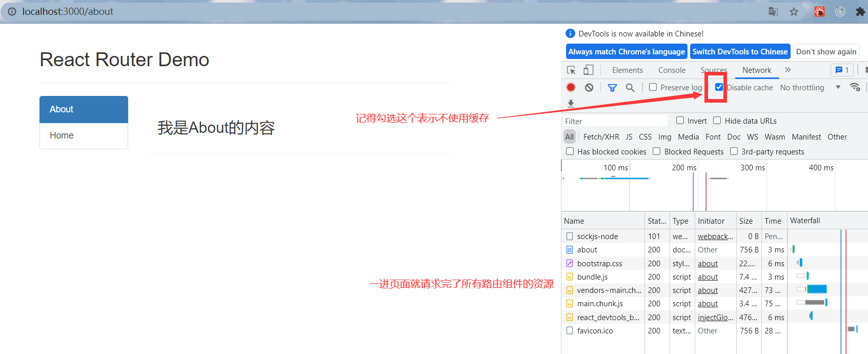
Task: Open the No throttling dropdown
Action: [x=810, y=88]
